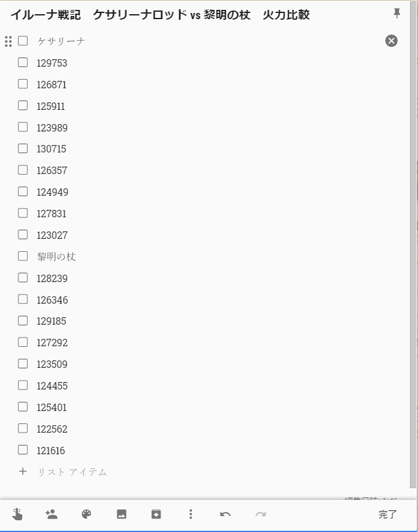This screenshot has height=532, width=418.
Task: Click the drag handle beside ケサリーナ
Action: coord(8,41)
